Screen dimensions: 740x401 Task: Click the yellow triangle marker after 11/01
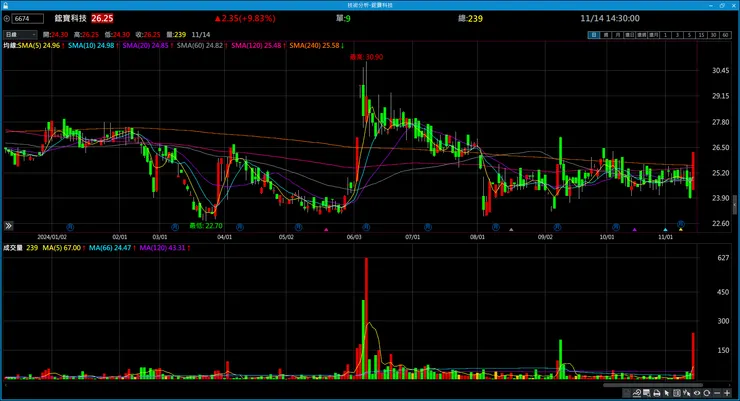(x=681, y=230)
